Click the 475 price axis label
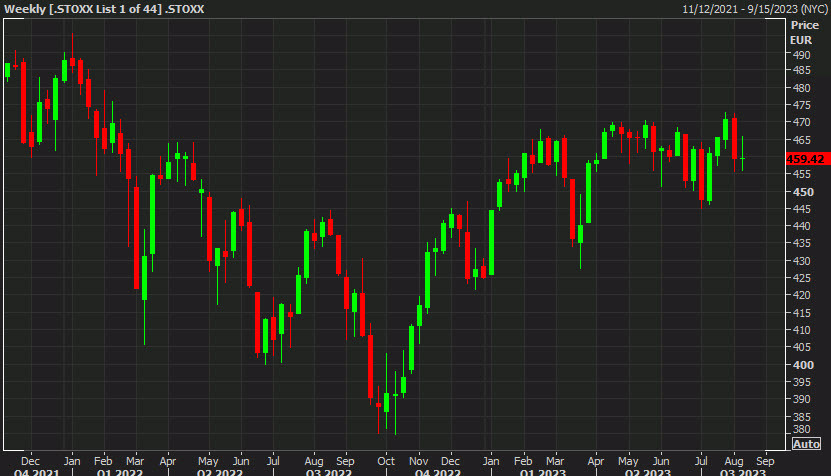This screenshot has height=476, width=831. coord(801,105)
